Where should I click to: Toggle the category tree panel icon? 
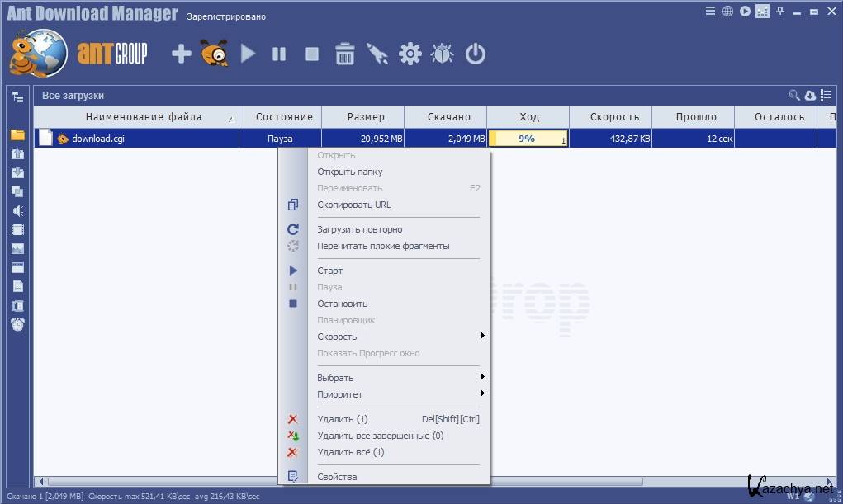pyautogui.click(x=17, y=97)
